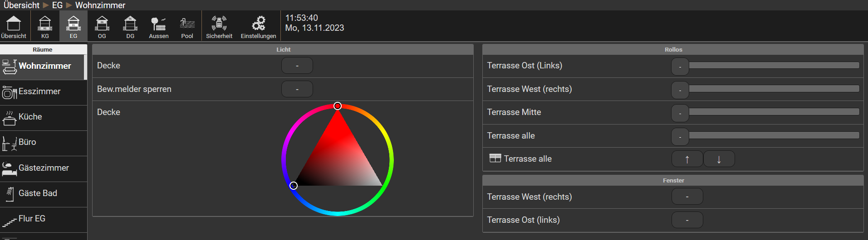This screenshot has height=240, width=868.
Task: Click the Terrasse Mitte blind slider track
Action: (x=774, y=112)
